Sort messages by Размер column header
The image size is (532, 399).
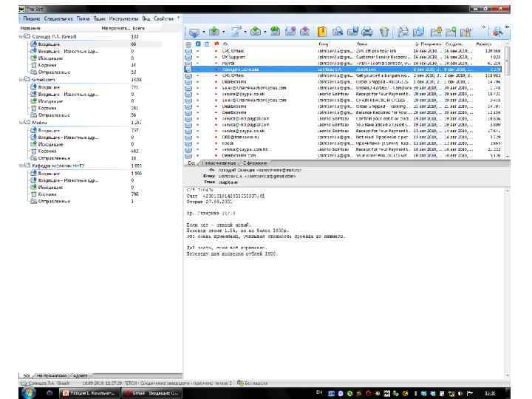(483, 44)
